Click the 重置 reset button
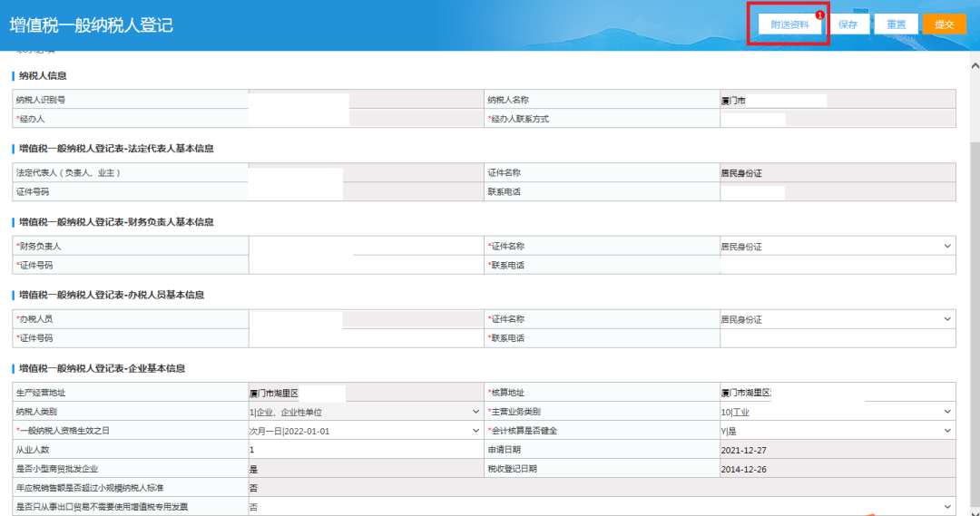 point(896,24)
